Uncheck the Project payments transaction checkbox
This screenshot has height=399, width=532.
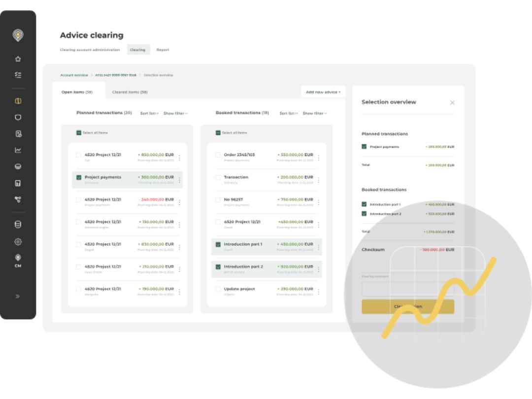[79, 177]
